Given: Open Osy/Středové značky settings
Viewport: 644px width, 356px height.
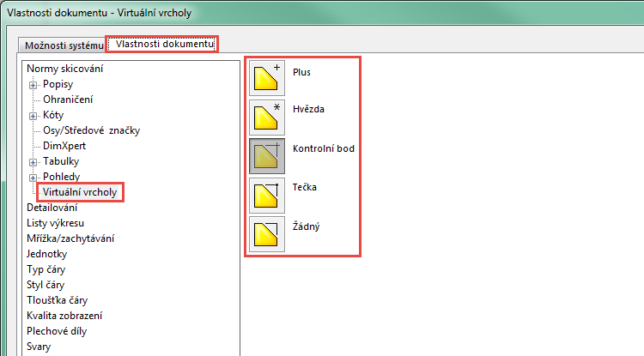Looking at the screenshot, I should coord(91,130).
